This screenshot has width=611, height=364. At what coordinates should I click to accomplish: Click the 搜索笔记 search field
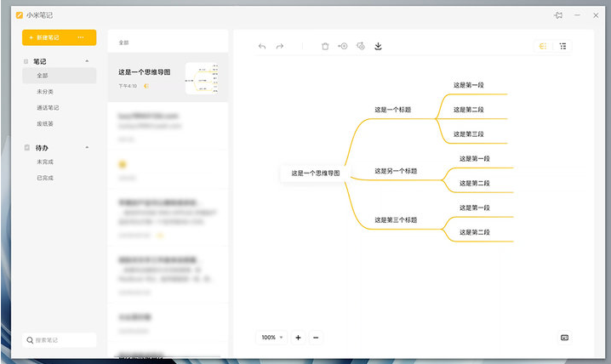pyautogui.click(x=60, y=340)
